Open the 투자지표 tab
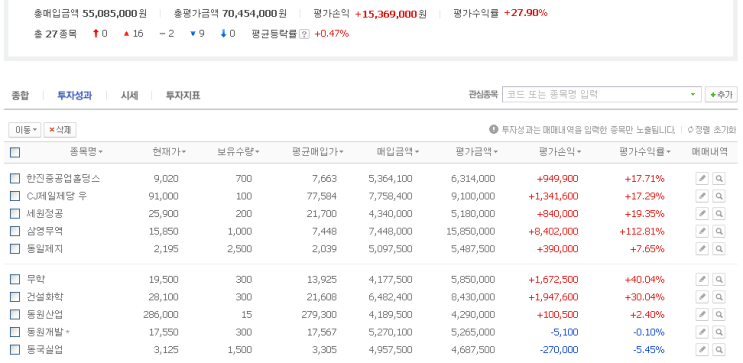The image size is (743, 363). 183,95
